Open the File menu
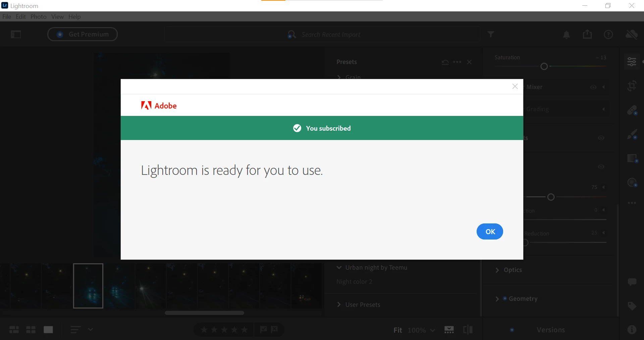Viewport: 644px width, 340px height. click(7, 17)
